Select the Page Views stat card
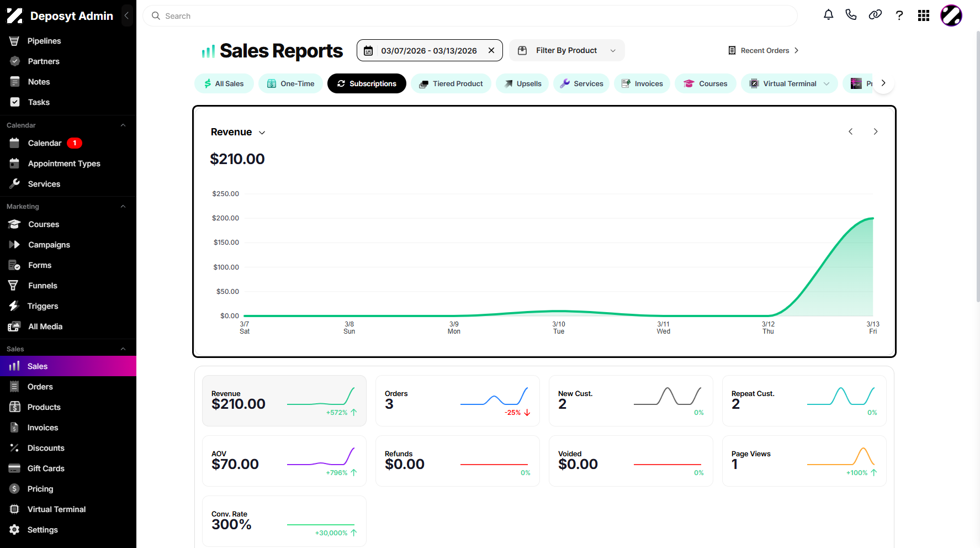The height and width of the screenshot is (548, 980). (804, 461)
